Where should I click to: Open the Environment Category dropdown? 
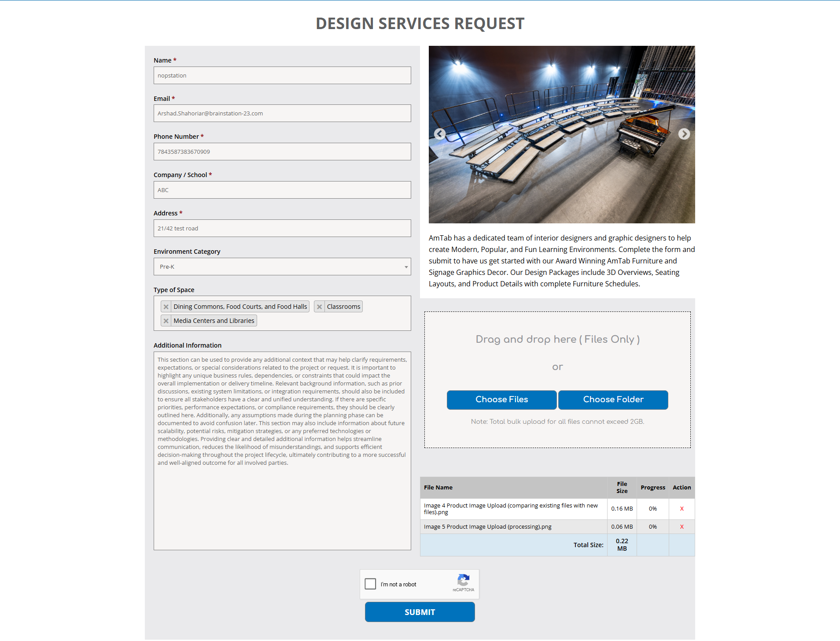click(282, 267)
